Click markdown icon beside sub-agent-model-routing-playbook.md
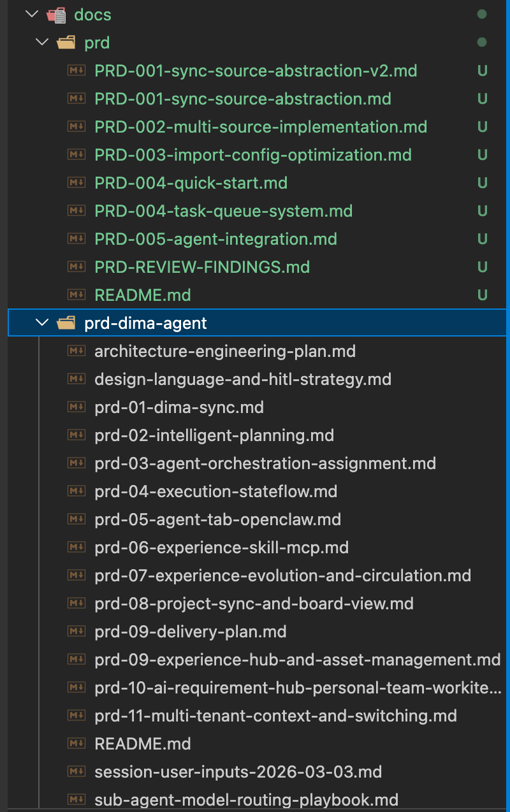The image size is (510, 812). (x=76, y=800)
